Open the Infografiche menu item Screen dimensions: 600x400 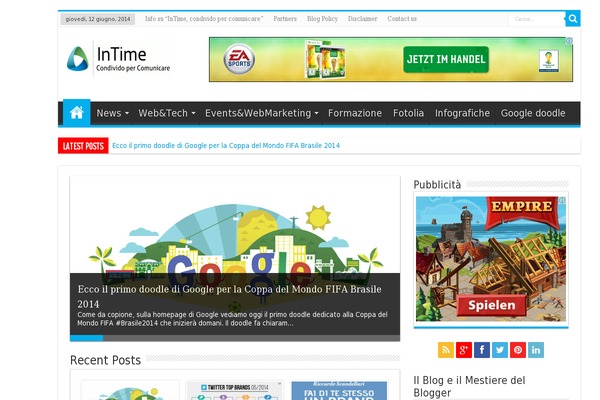coord(462,113)
